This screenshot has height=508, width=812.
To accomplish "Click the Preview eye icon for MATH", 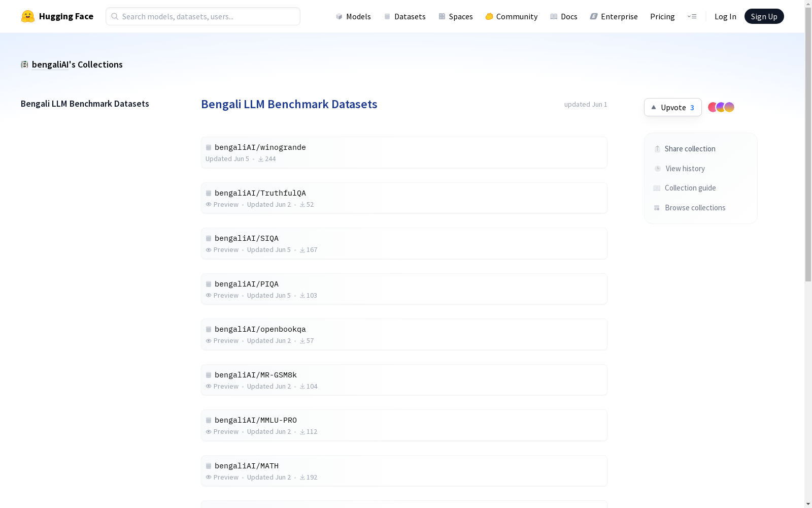I will (x=209, y=477).
